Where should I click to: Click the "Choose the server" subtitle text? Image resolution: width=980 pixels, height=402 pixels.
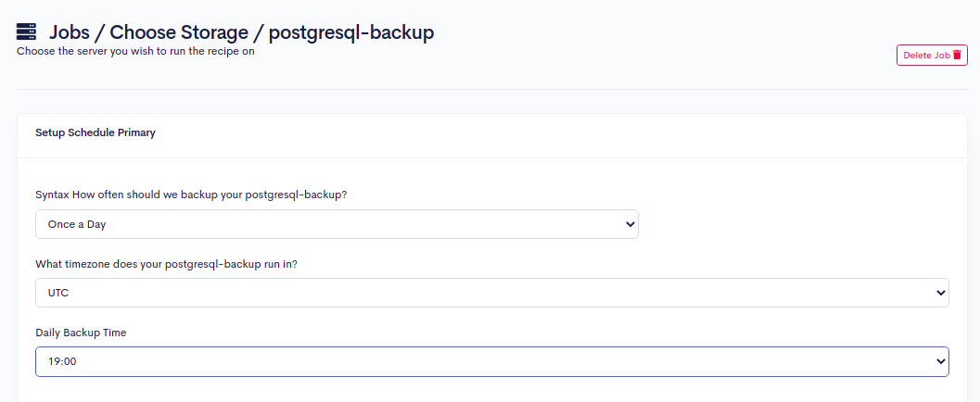[x=135, y=51]
